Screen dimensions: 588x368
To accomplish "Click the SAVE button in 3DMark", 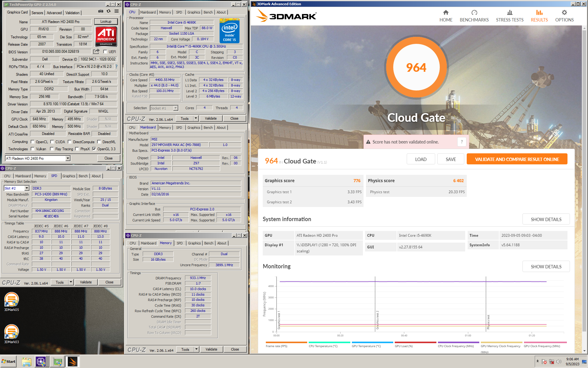I will click(x=450, y=159).
